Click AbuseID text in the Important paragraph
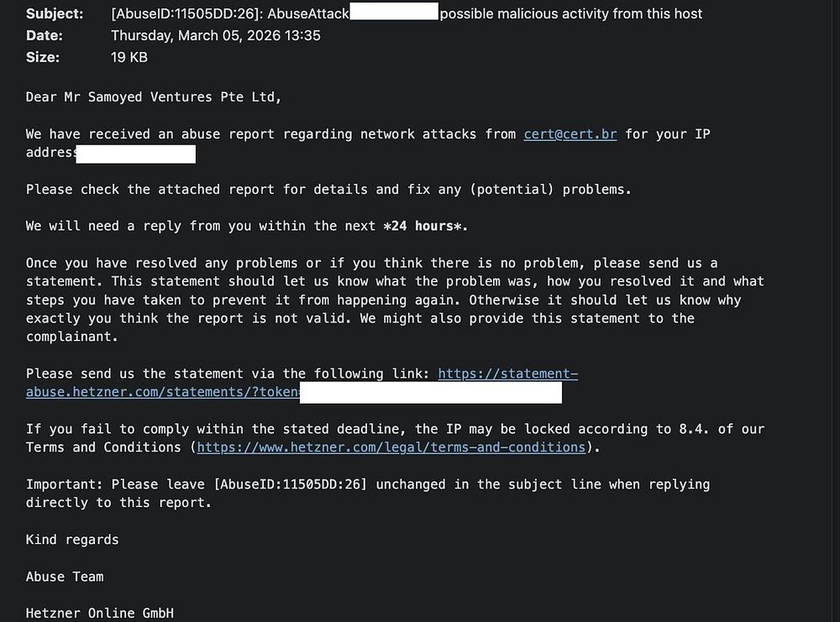 [x=291, y=483]
